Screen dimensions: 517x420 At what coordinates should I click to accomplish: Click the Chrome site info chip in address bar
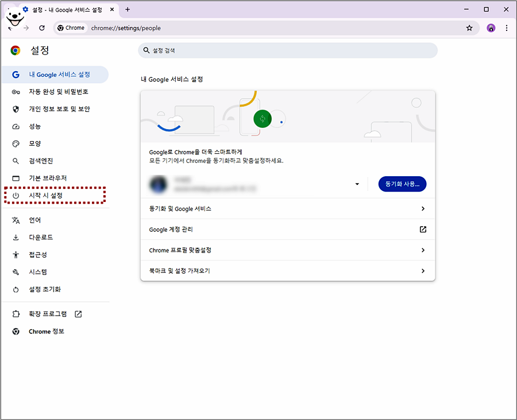point(71,28)
